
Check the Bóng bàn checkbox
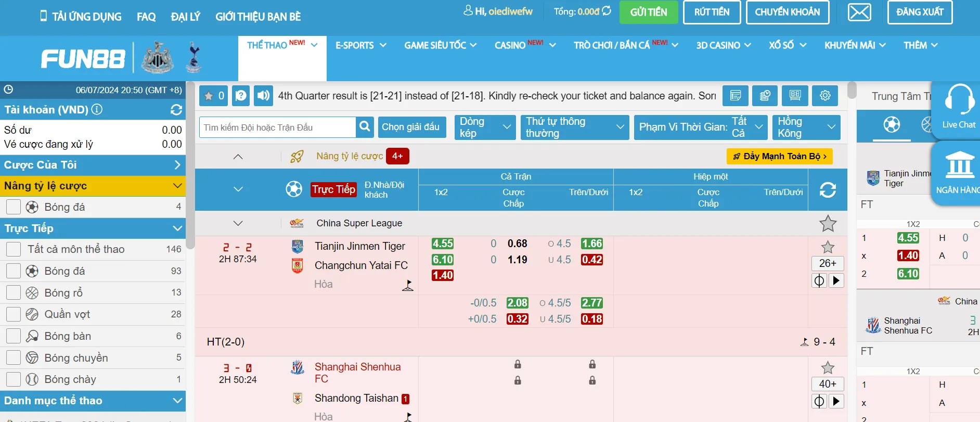(14, 336)
